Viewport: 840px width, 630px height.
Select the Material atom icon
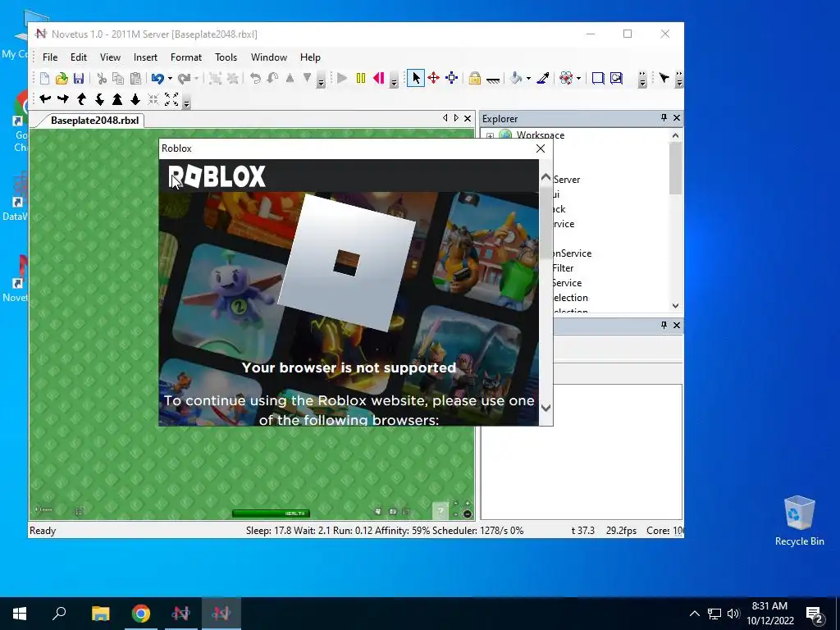point(566,78)
